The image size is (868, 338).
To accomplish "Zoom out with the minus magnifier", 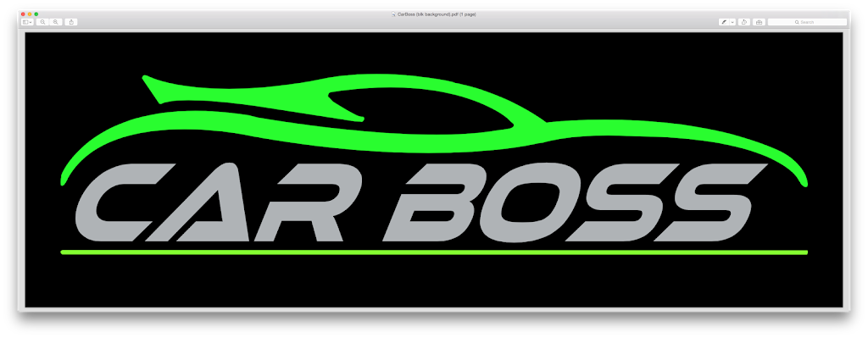I will point(42,22).
